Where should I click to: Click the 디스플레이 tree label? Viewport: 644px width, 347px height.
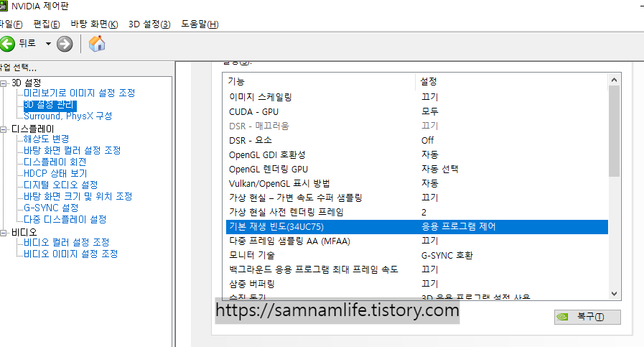point(32,129)
